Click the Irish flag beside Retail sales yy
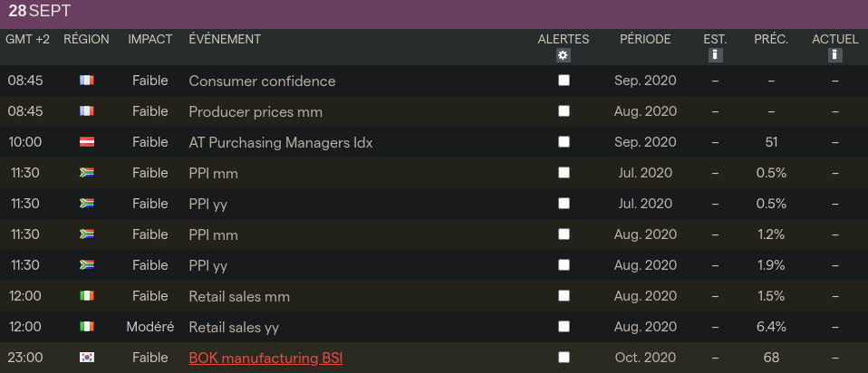 click(x=87, y=327)
